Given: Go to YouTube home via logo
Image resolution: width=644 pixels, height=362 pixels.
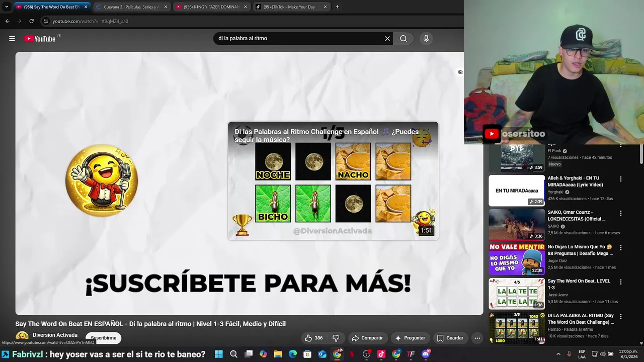Looking at the screenshot, I should pos(40,39).
